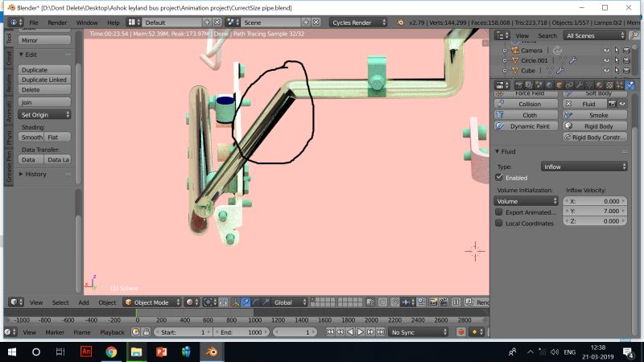Image resolution: width=644 pixels, height=362 pixels.
Task: Open Chrome from the Windows taskbar
Action: tap(111, 352)
